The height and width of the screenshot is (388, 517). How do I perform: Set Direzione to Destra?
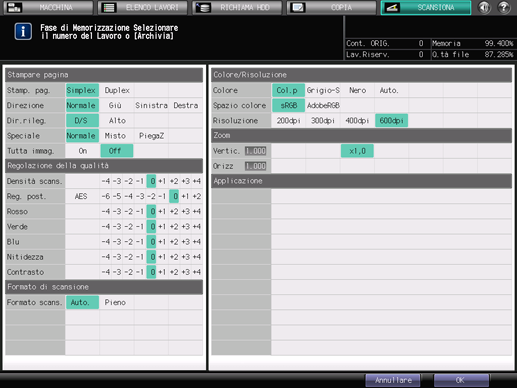(x=186, y=105)
